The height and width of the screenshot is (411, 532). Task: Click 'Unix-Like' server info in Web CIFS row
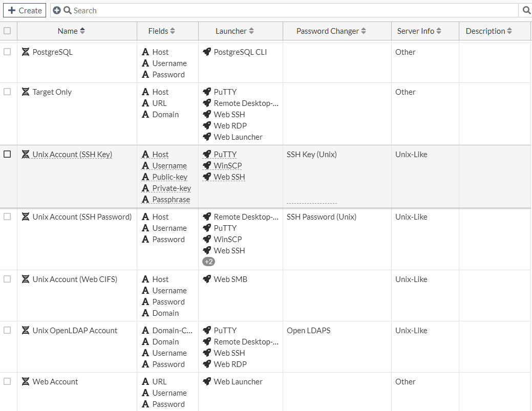[x=411, y=279]
